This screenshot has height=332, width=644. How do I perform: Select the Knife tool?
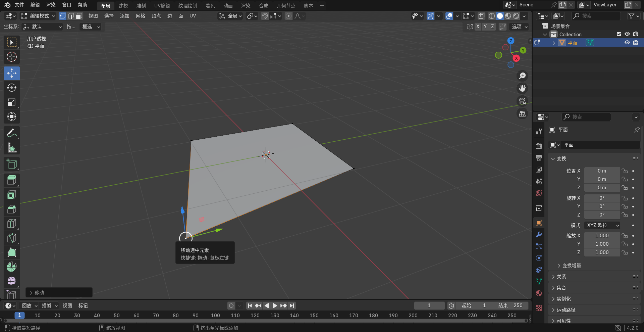12,238
